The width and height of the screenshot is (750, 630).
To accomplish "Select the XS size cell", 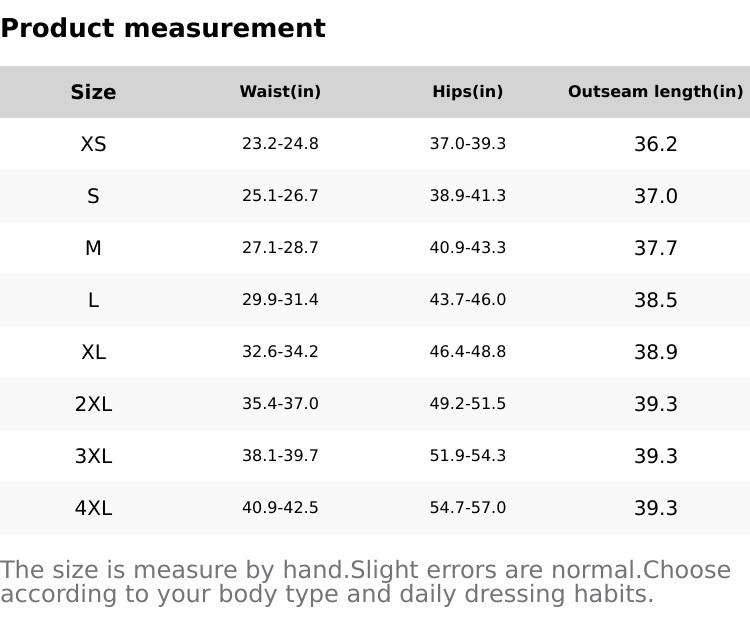I will pos(93,144).
